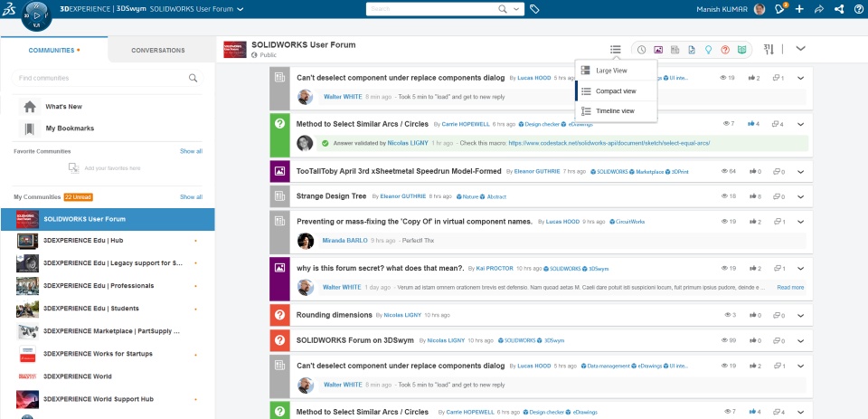Like the Preventing or mass-fixing post
This screenshot has height=419, width=868.
[751, 222]
